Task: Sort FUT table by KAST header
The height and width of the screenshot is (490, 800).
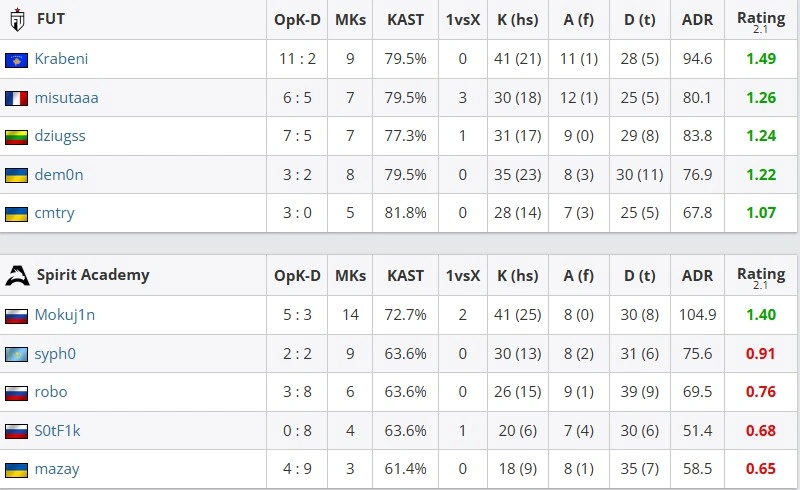Action: pyautogui.click(x=406, y=20)
